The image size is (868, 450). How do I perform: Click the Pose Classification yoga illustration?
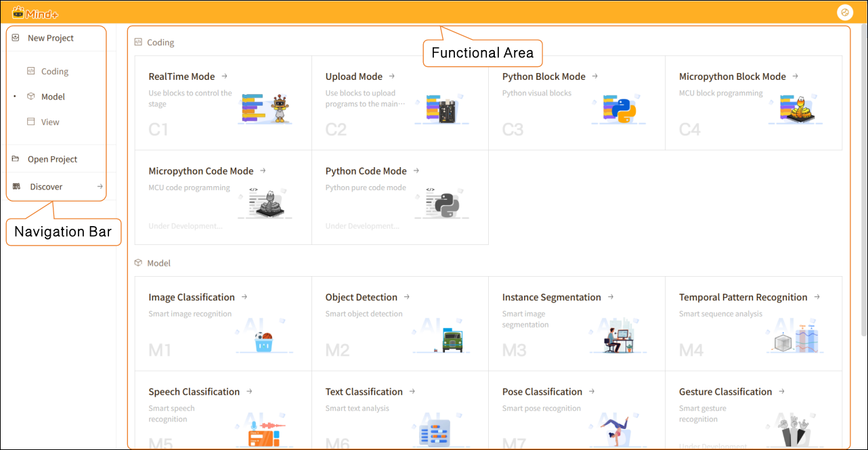(617, 431)
